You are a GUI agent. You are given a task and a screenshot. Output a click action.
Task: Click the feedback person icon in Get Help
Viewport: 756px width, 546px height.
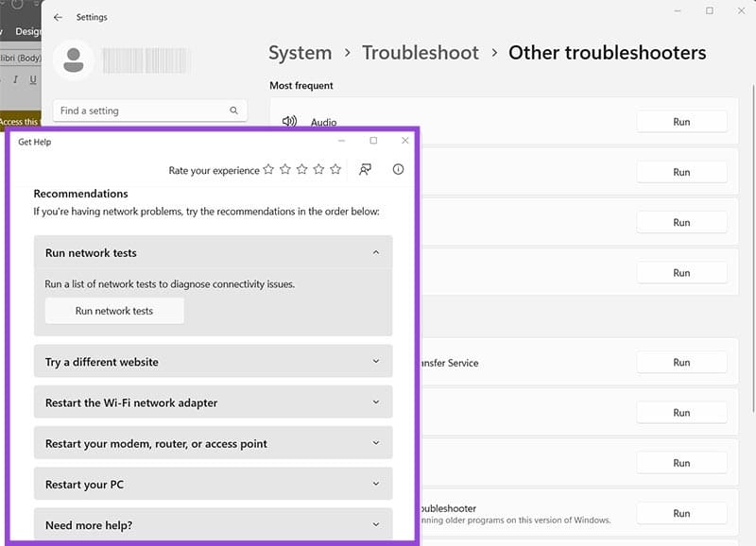tap(365, 169)
